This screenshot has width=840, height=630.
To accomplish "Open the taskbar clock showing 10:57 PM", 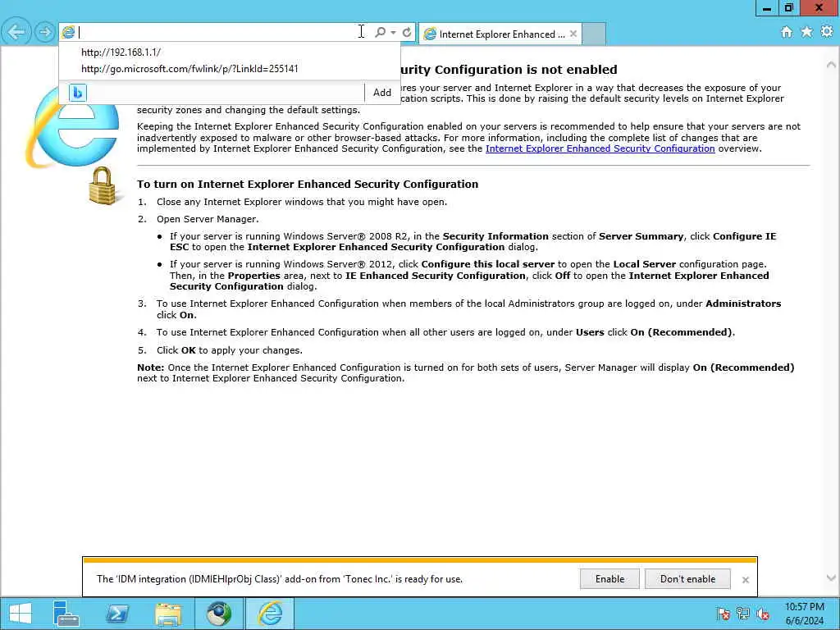I will tap(804, 614).
